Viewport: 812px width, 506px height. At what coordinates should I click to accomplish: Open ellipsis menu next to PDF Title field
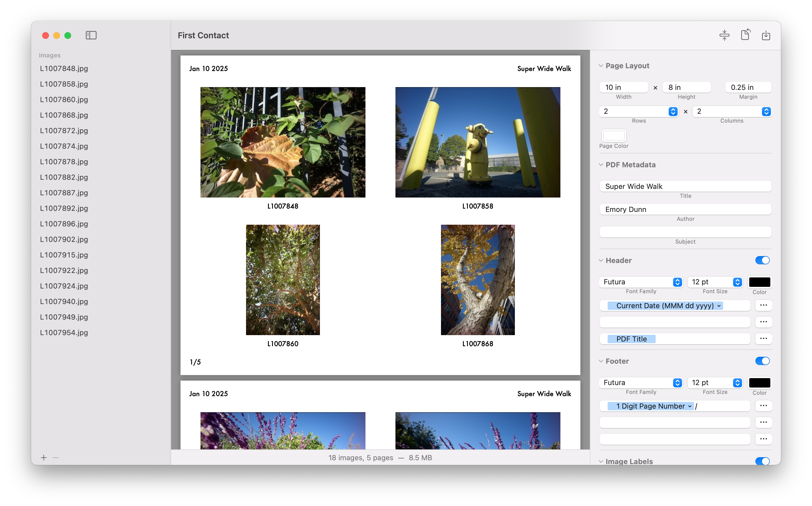click(763, 339)
